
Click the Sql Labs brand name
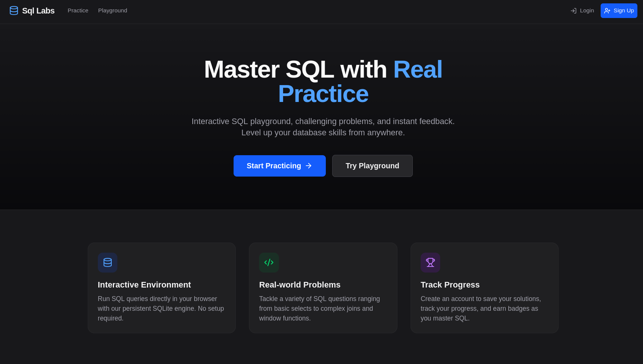click(x=38, y=10)
